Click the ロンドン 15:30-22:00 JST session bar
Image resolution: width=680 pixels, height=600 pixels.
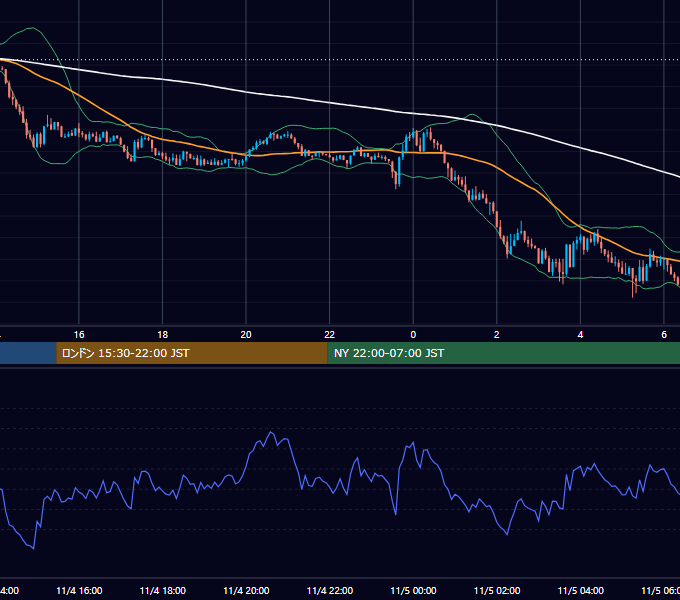192,353
